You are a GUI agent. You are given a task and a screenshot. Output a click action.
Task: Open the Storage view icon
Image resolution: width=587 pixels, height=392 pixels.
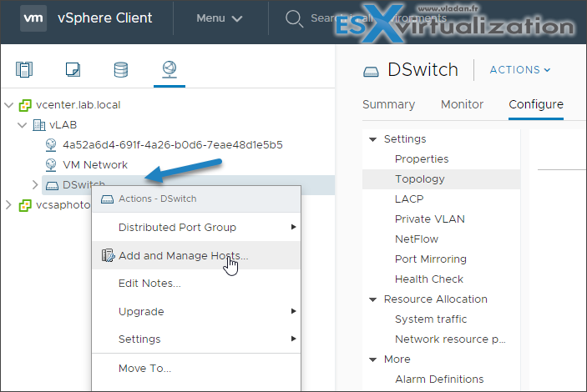click(121, 69)
